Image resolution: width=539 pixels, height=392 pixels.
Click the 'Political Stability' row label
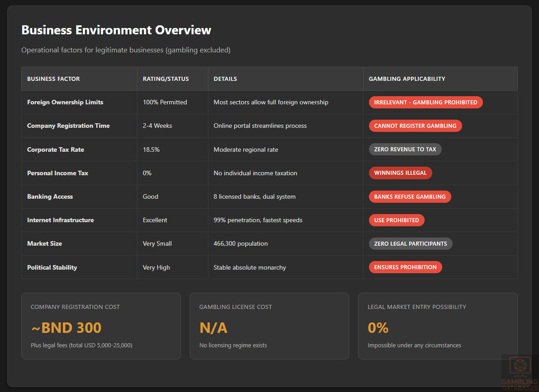(x=52, y=267)
